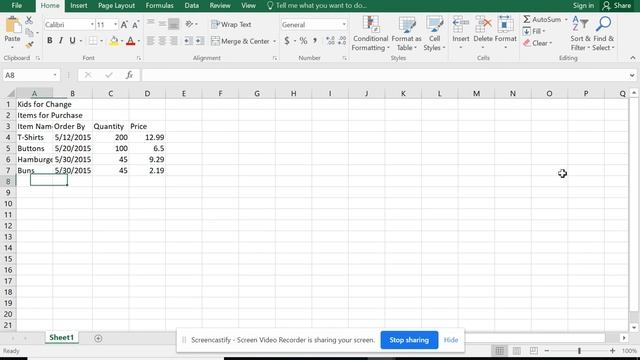Click Fill button
This screenshot has height=360, width=640.
coord(534,31)
